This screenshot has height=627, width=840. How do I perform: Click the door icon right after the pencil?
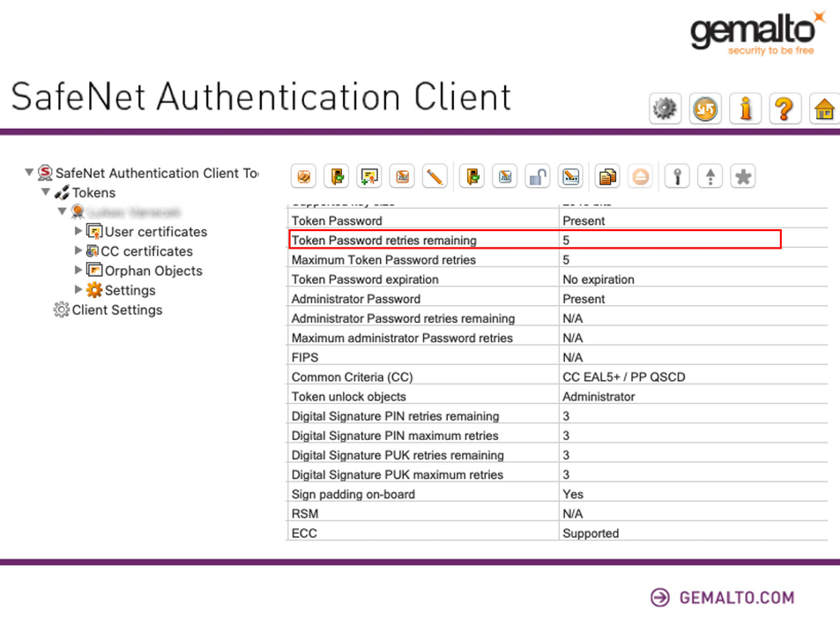click(472, 176)
